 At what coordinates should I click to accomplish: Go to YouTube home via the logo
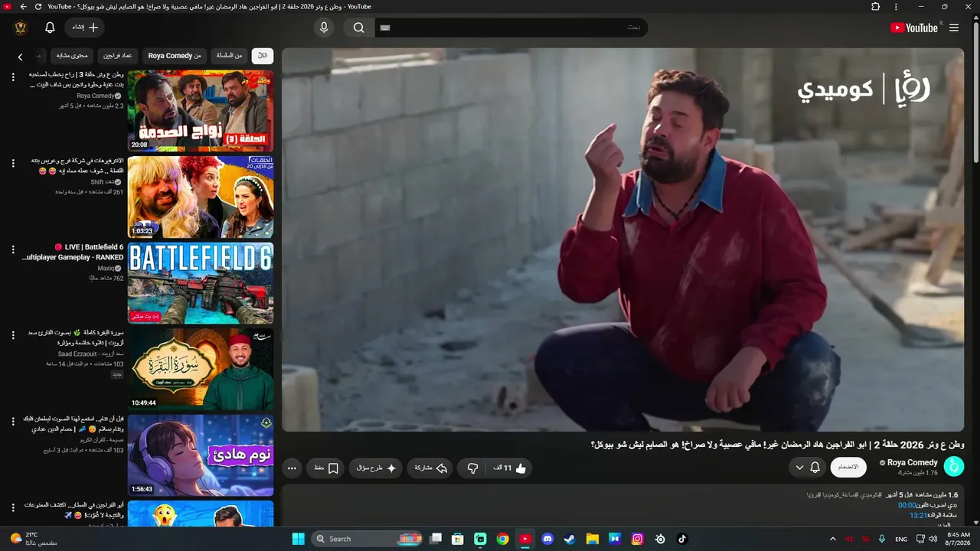[914, 28]
